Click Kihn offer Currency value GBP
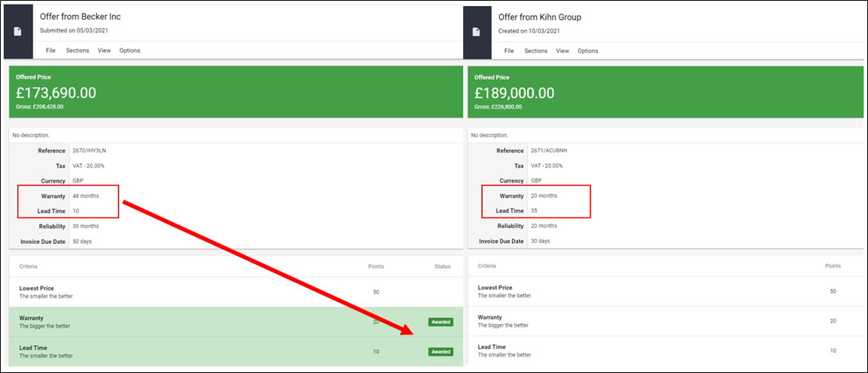The width and height of the screenshot is (868, 373). pos(536,180)
